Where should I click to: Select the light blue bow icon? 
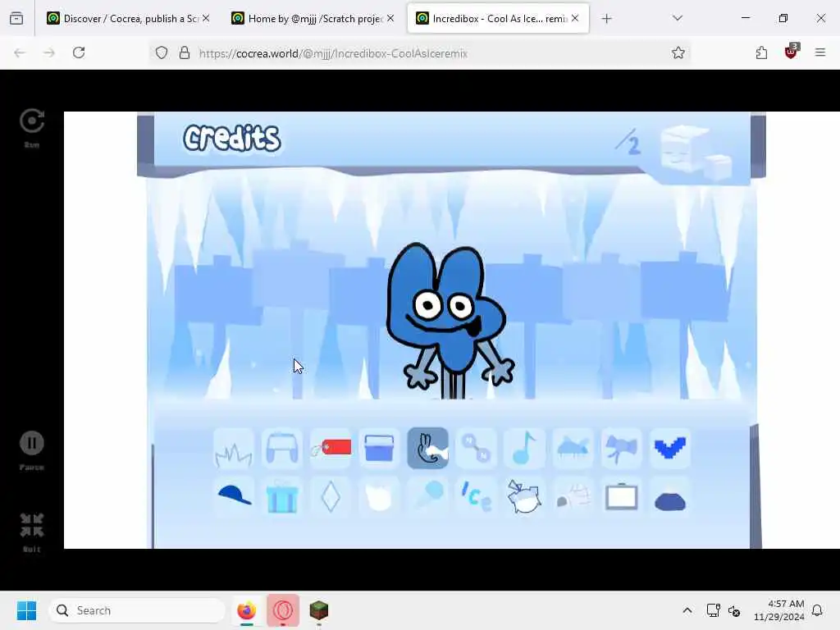622,449
